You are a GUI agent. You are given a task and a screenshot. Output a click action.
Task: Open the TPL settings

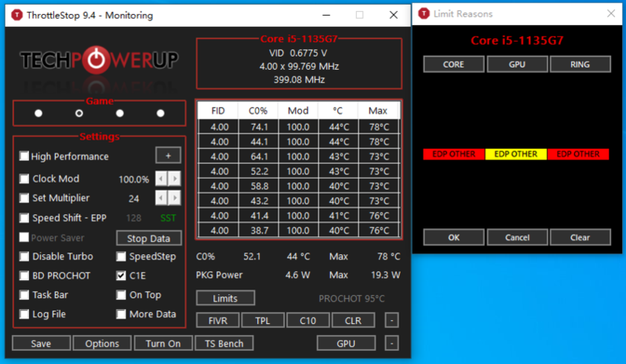tap(263, 321)
